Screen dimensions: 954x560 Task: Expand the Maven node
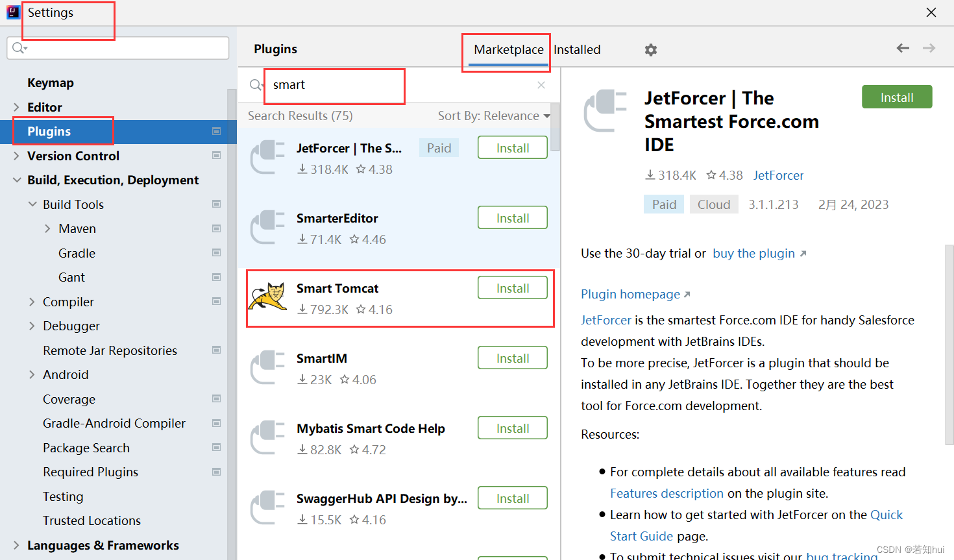[x=47, y=228]
